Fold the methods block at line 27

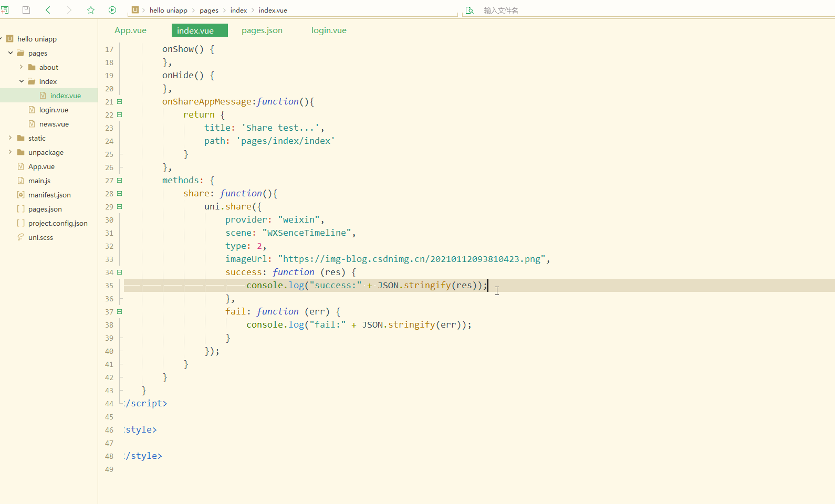(x=120, y=181)
